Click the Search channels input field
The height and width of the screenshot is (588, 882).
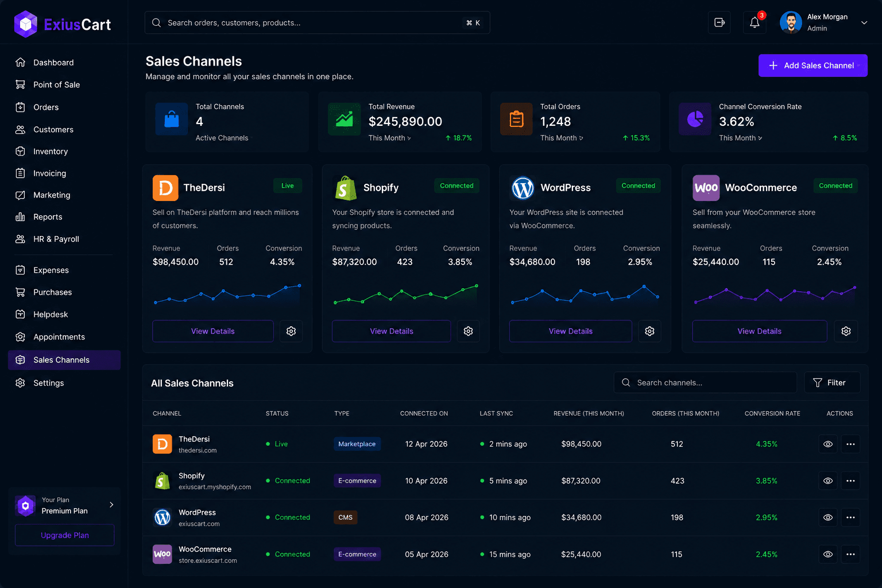point(705,382)
